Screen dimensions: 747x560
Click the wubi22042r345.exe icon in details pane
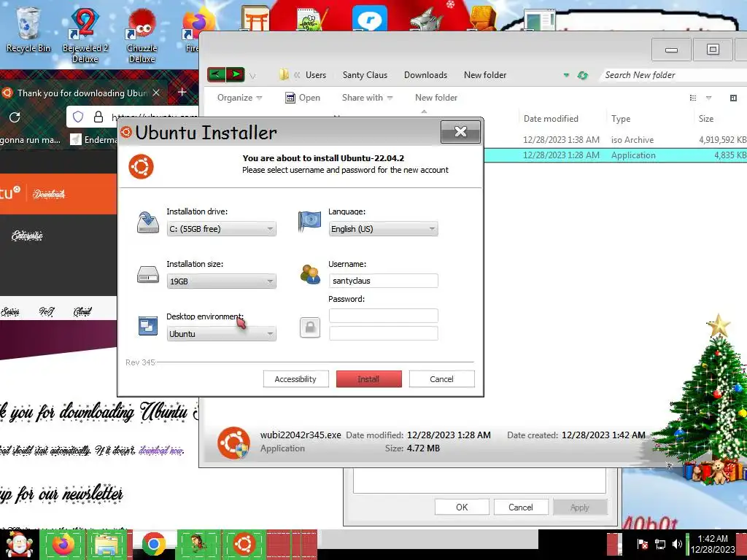[233, 443]
